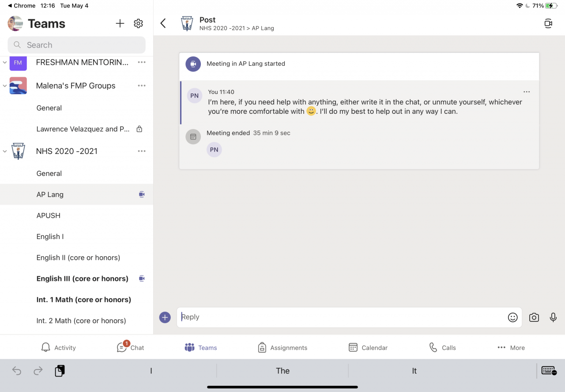The image size is (565, 392).
Task: Tap the NHS 2020 -2021 team logo
Action: tap(18, 151)
